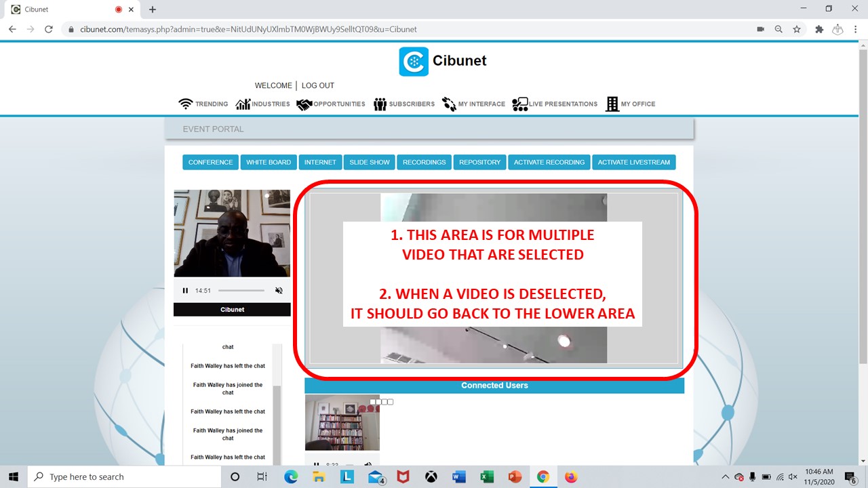Image resolution: width=868 pixels, height=488 pixels.
Task: Open the My Office section
Action: (x=631, y=104)
